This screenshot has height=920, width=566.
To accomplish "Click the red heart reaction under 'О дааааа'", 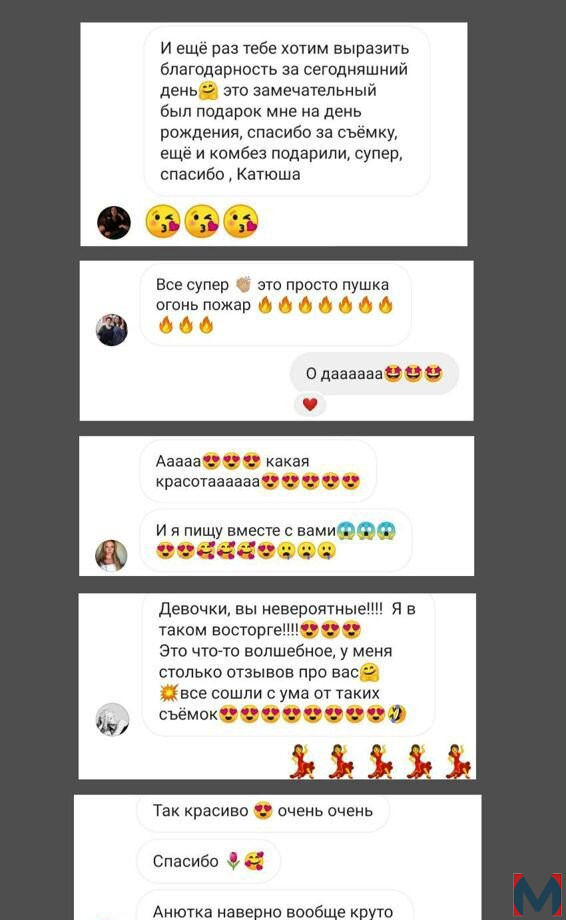I will [310, 404].
